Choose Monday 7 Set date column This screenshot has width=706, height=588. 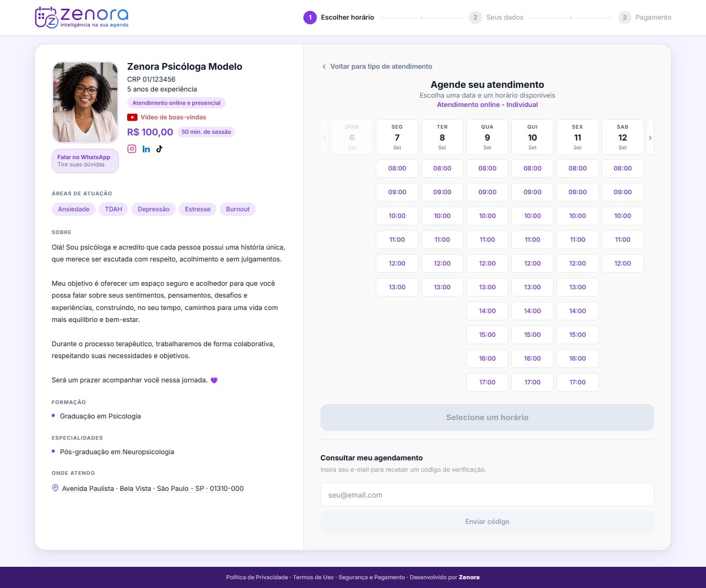(x=397, y=137)
